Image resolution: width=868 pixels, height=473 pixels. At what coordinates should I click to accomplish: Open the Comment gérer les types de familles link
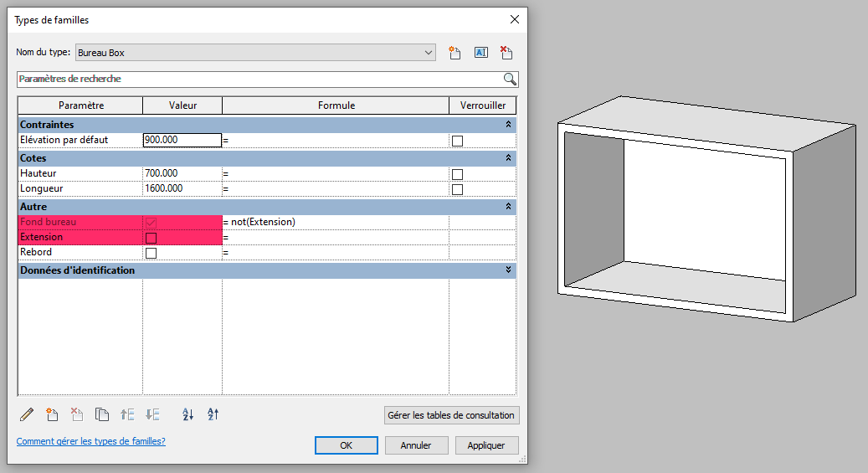[x=90, y=441]
